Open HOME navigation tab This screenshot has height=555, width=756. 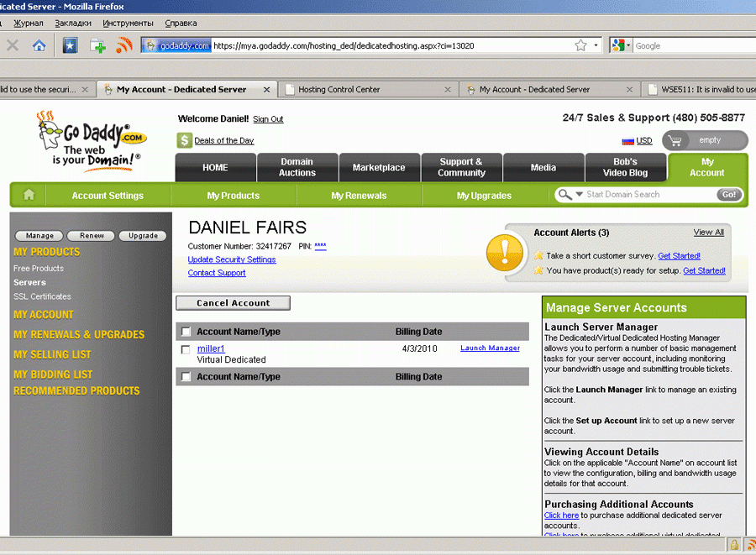(216, 168)
